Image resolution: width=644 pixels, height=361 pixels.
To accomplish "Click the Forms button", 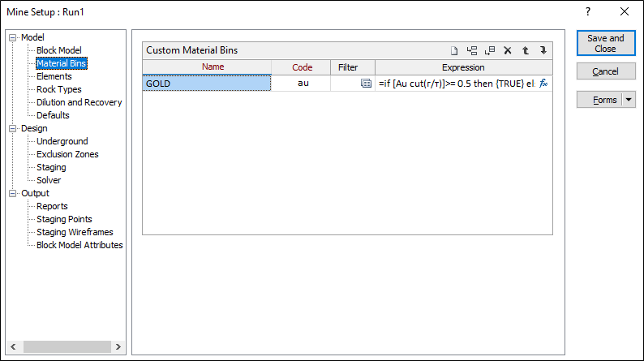I will 600,100.
